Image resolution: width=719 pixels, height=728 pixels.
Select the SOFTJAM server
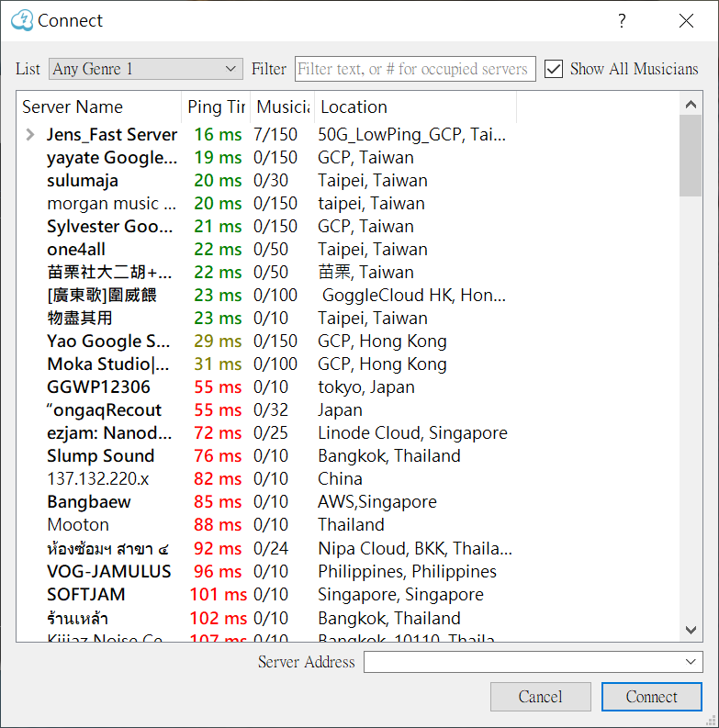pos(86,595)
